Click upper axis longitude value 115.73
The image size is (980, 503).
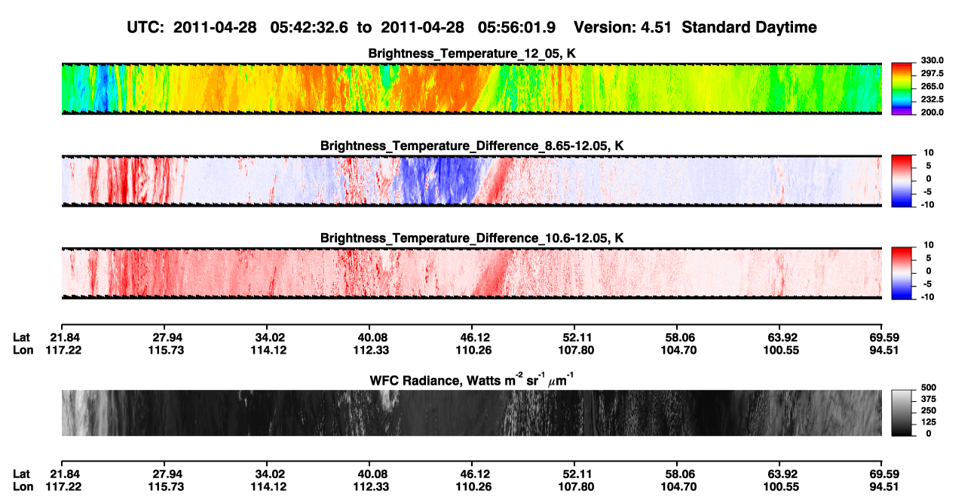click(167, 350)
